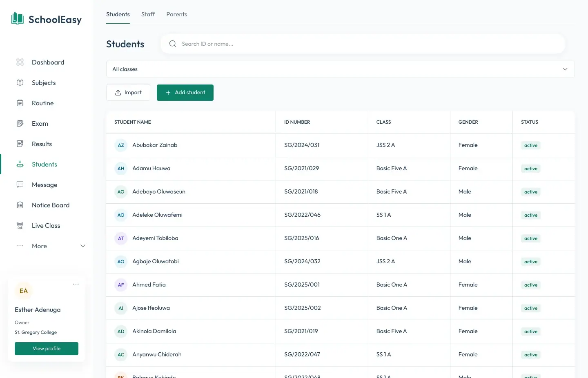
Task: Click the EA avatar of Esther Adenuga
Action: (x=24, y=291)
